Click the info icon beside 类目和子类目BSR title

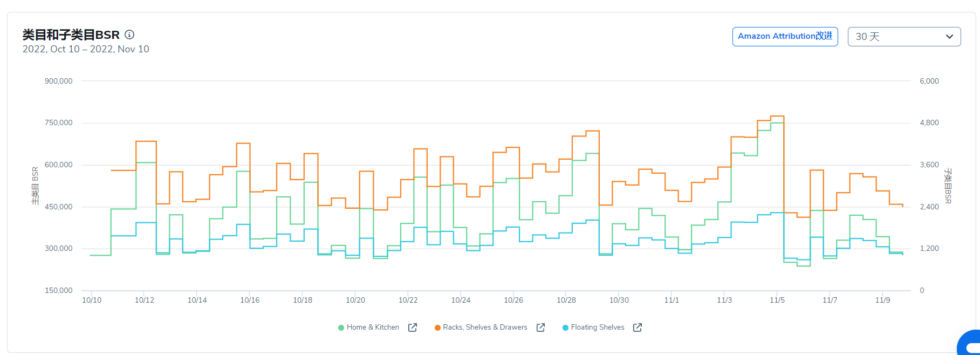click(129, 35)
